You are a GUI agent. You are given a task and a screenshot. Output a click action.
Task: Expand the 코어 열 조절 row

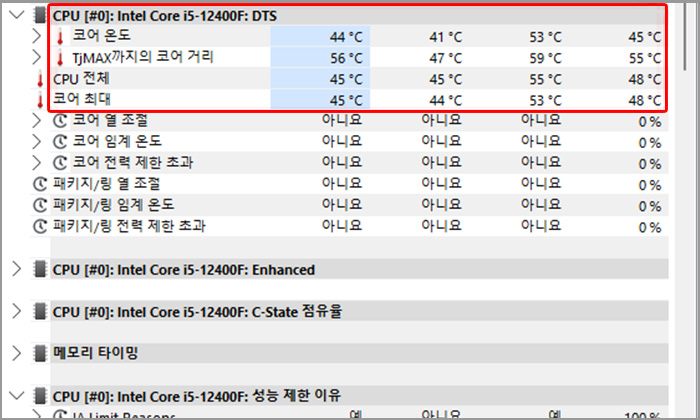37,121
